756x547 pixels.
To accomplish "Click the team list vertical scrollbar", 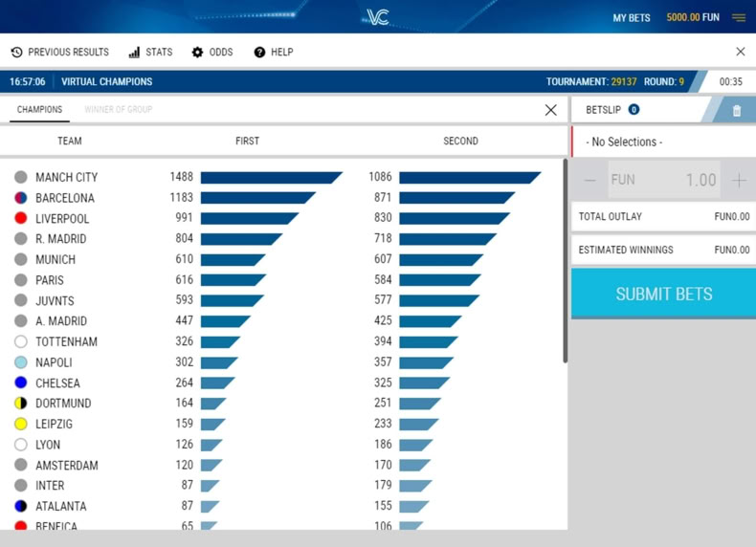I will click(x=565, y=261).
